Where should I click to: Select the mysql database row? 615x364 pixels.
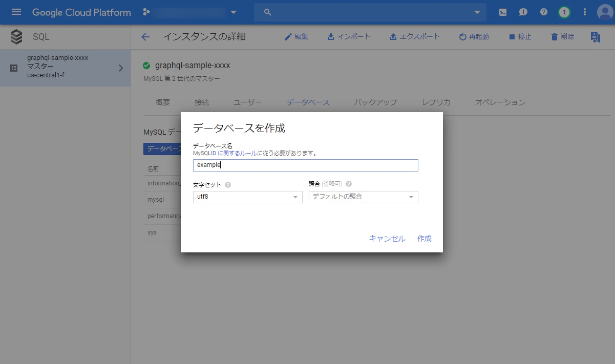(162, 200)
